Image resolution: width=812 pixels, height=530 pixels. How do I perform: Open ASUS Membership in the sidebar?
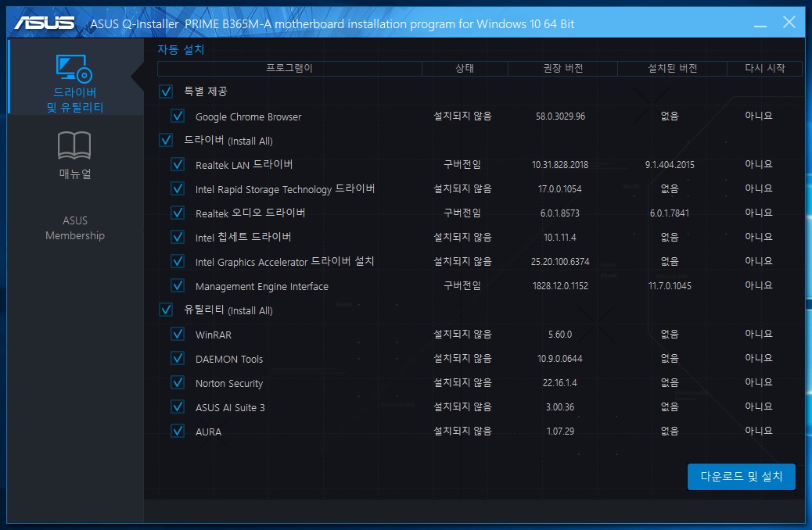75,227
